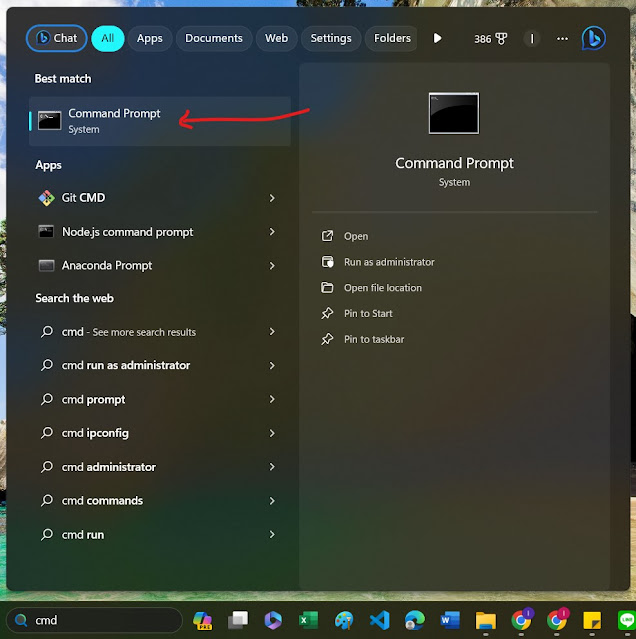Viewport: 636px width, 639px height.
Task: Expand Anaconda Prompt options chevron
Action: [272, 266]
